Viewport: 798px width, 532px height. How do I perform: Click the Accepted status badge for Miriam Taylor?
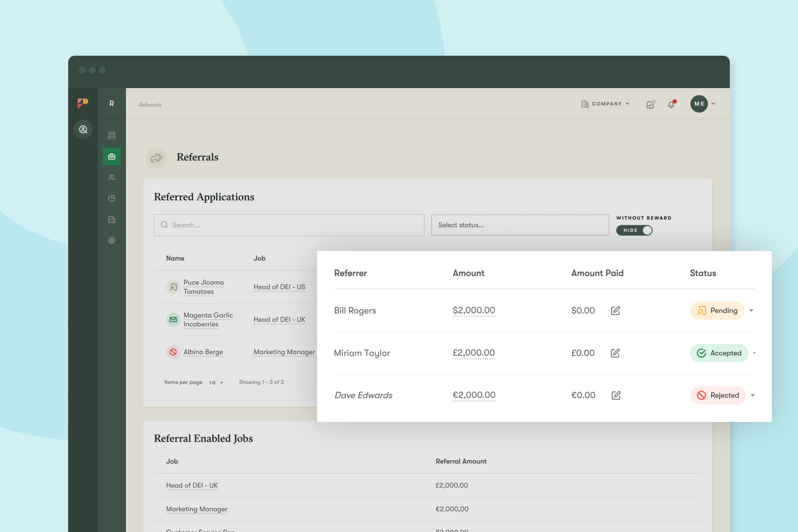[x=719, y=353]
